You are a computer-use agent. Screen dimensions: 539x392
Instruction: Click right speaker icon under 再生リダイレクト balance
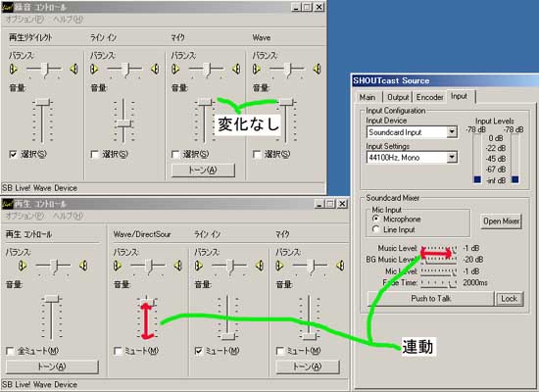pyautogui.click(x=74, y=70)
